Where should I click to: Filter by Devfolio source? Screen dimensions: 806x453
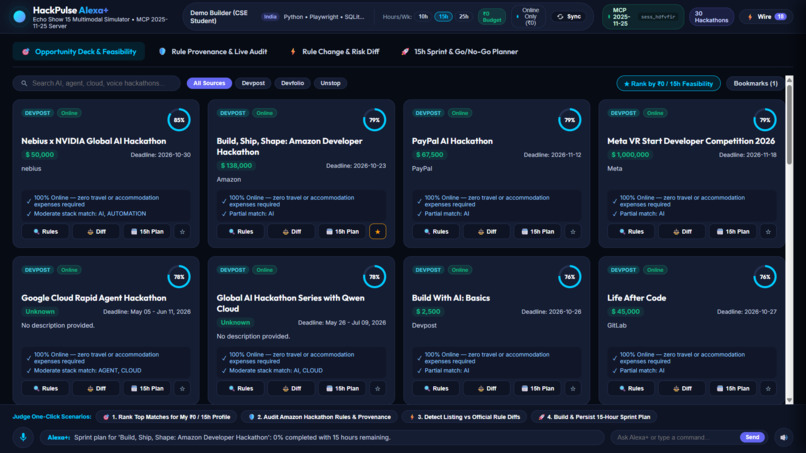coord(292,83)
